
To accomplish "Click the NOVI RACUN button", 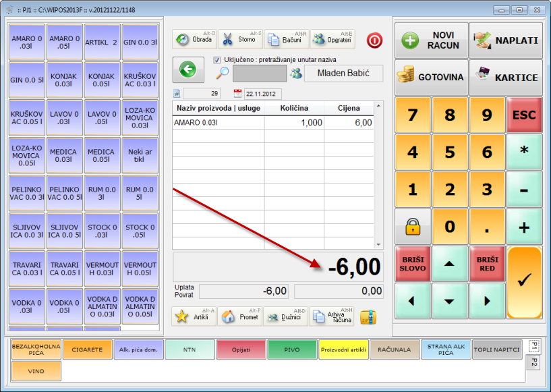I will click(430, 40).
